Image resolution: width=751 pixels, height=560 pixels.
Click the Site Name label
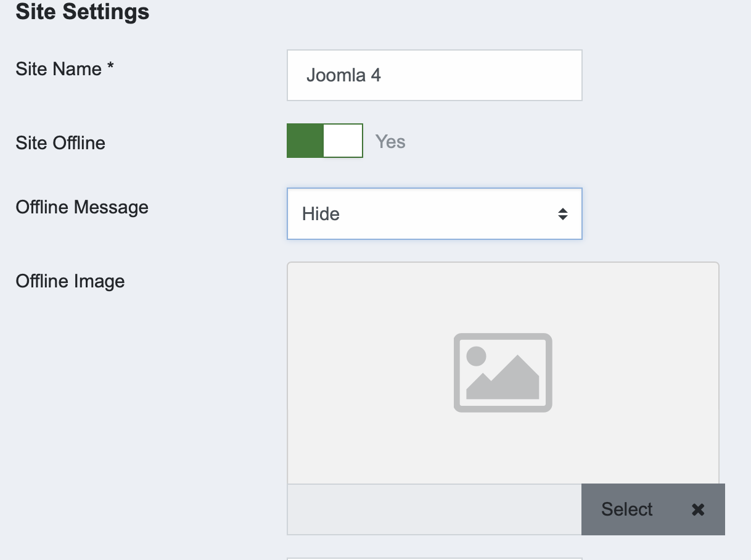pos(65,69)
